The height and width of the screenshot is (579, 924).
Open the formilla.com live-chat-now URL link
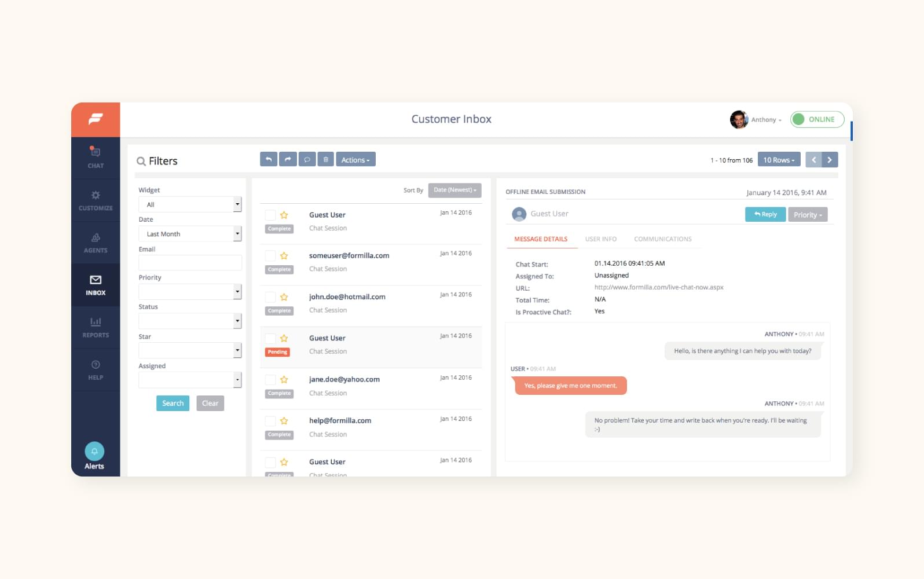point(659,287)
